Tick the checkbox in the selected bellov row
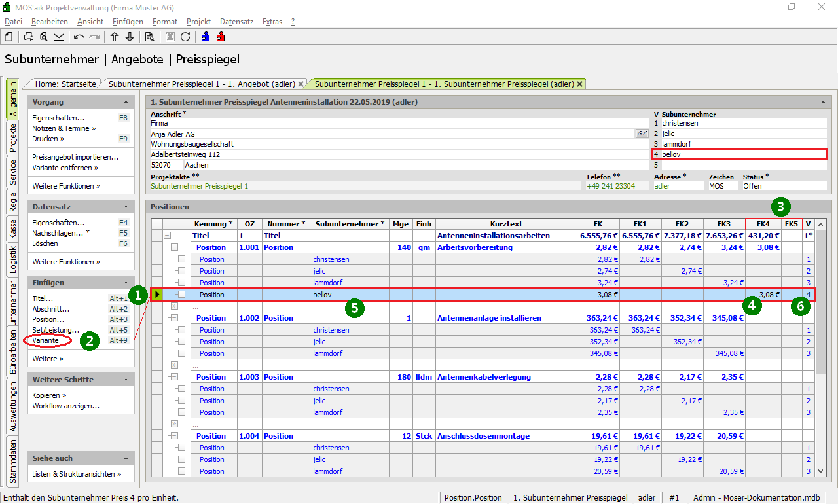The width and height of the screenshot is (838, 504). point(182,295)
